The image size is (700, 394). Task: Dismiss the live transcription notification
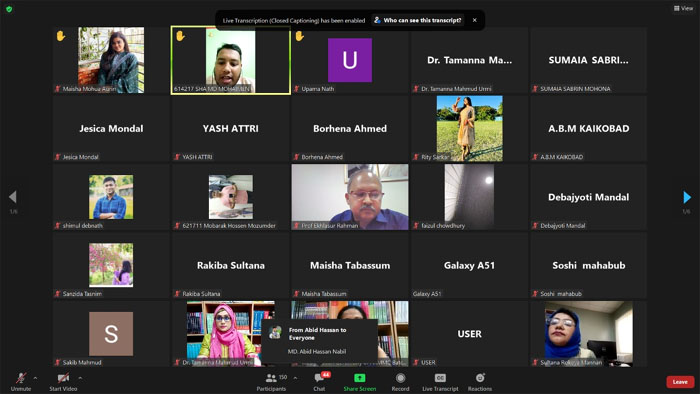(x=475, y=20)
